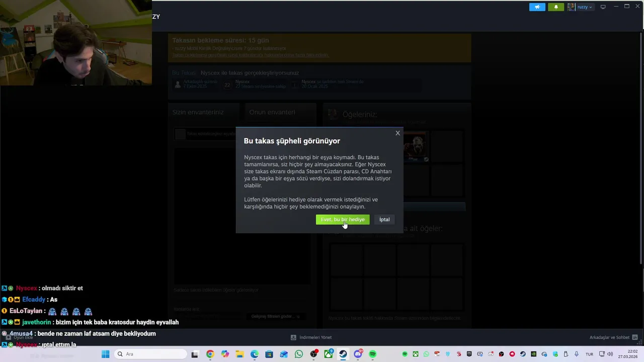Confirm with 'Evet, bu bir hediye' button
The width and height of the screenshot is (644, 362).
pos(343,220)
